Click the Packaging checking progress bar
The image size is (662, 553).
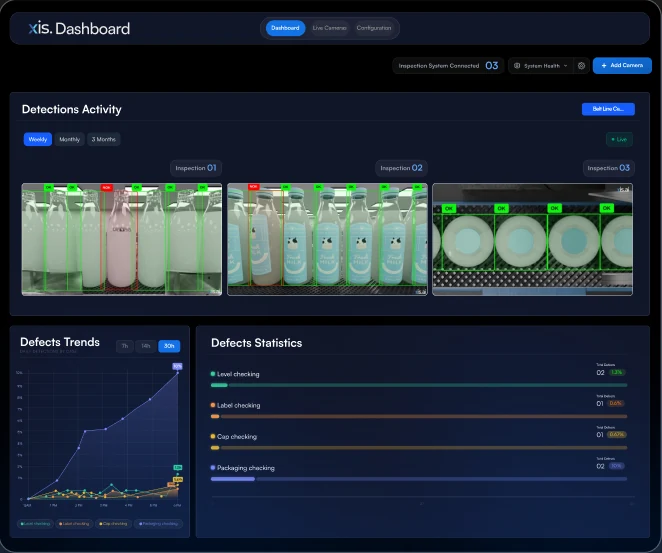(419, 479)
